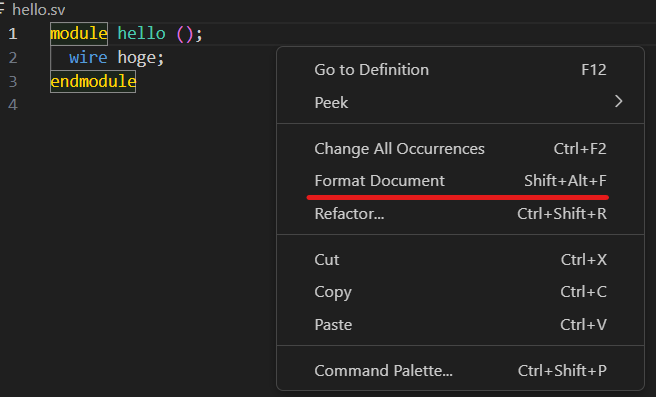This screenshot has width=656, height=397.
Task: Open Command Palette... entry
Action: click(460, 371)
